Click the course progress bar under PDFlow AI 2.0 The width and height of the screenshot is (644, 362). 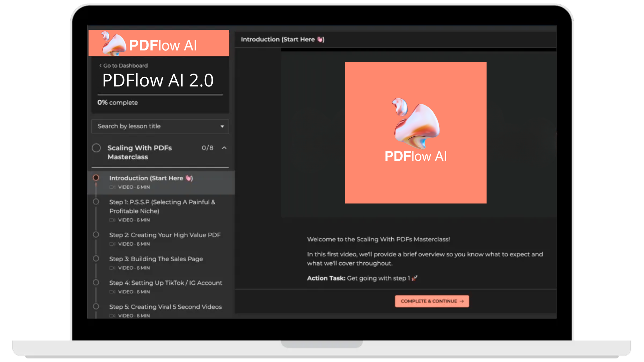tap(160, 95)
